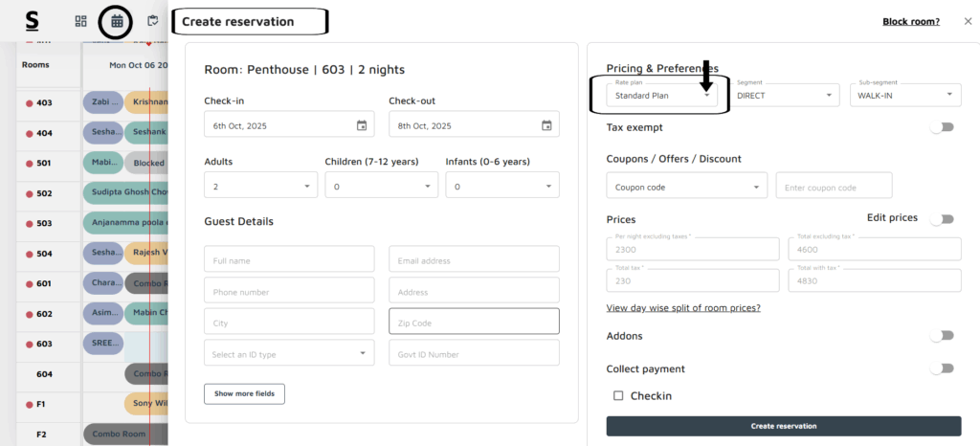Toggle the Addons switch on
Viewport: 980px width, 446px height.
click(x=943, y=336)
